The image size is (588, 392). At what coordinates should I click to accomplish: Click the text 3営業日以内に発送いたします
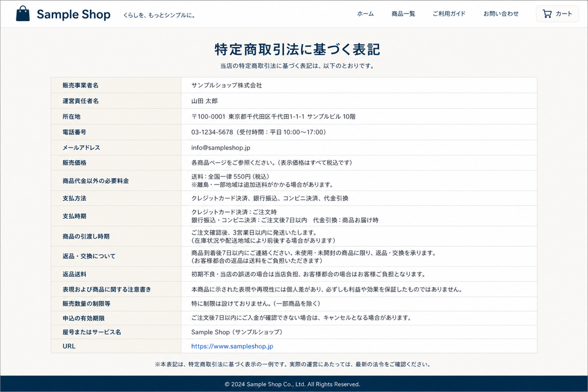[275, 232]
